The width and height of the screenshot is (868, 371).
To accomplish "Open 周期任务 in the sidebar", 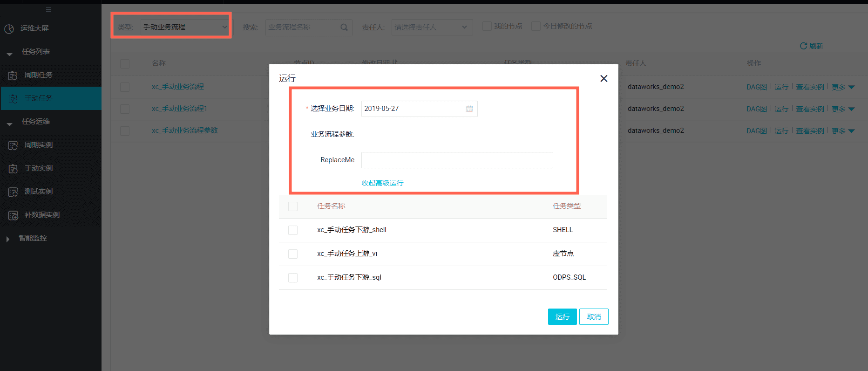I will click(x=38, y=75).
